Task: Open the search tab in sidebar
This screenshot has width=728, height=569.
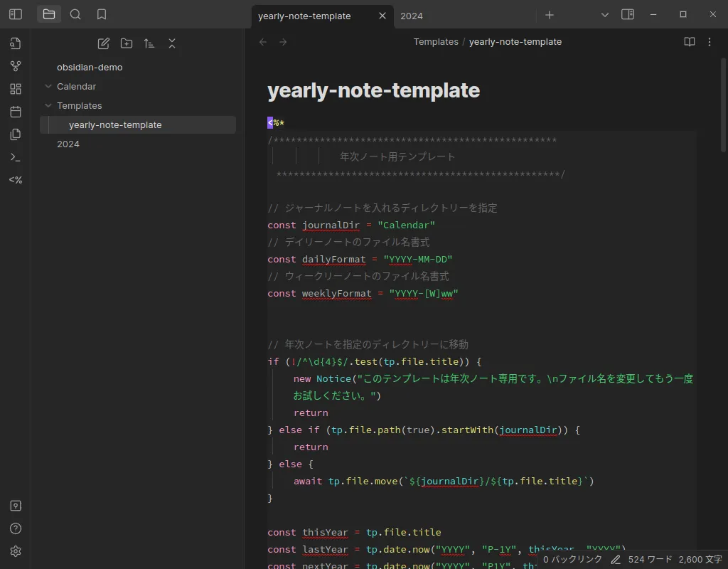Action: (75, 14)
